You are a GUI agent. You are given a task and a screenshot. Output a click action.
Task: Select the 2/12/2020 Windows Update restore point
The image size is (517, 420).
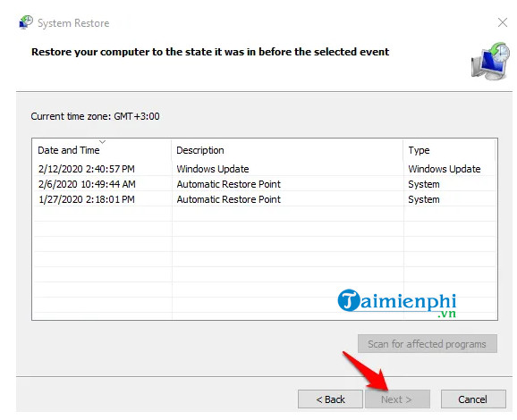(x=265, y=169)
